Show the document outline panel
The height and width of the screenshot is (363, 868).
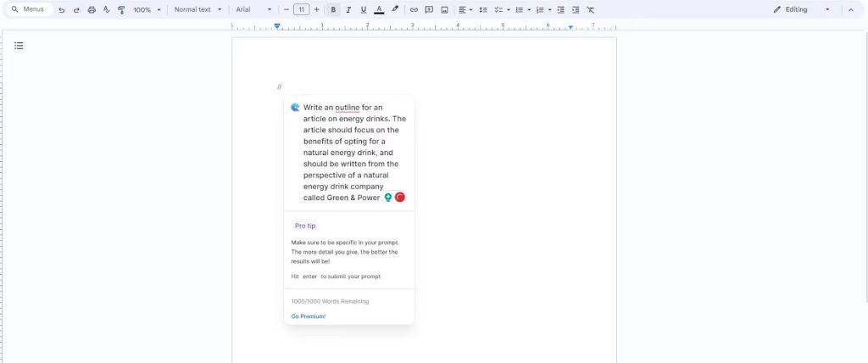(x=19, y=46)
